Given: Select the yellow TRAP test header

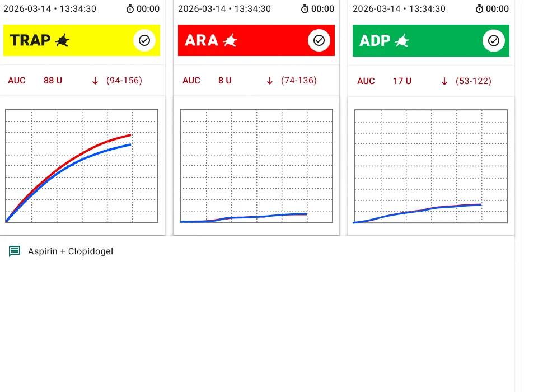Looking at the screenshot, I should tap(82, 40).
